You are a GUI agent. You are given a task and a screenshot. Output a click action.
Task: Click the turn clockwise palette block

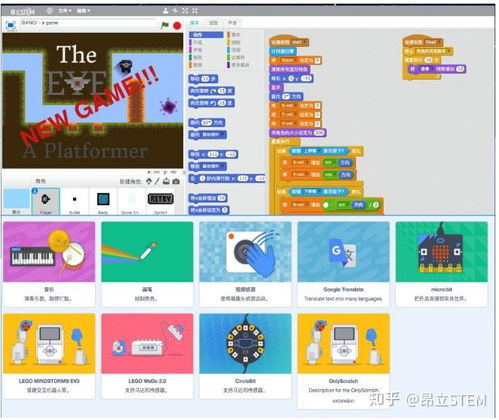(x=212, y=91)
